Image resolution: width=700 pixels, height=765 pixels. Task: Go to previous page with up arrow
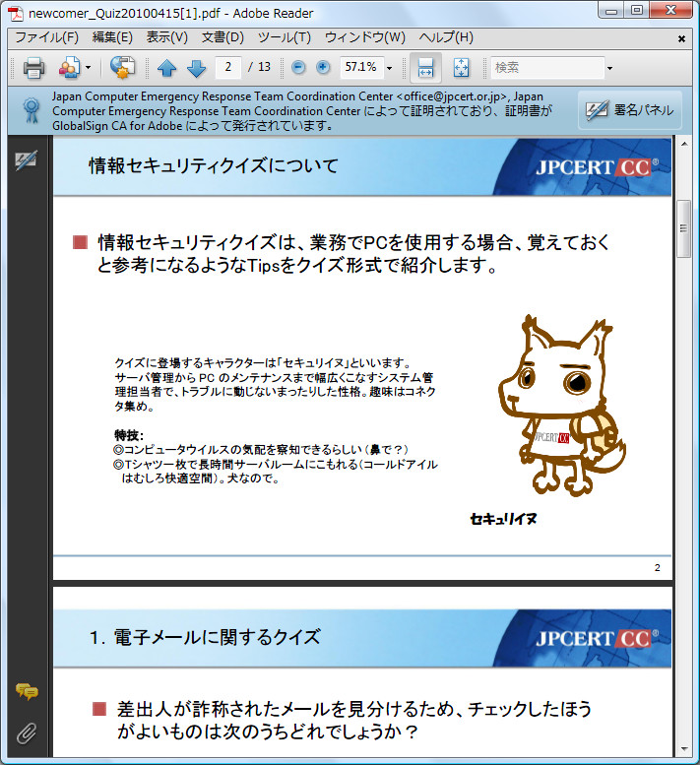coord(166,68)
